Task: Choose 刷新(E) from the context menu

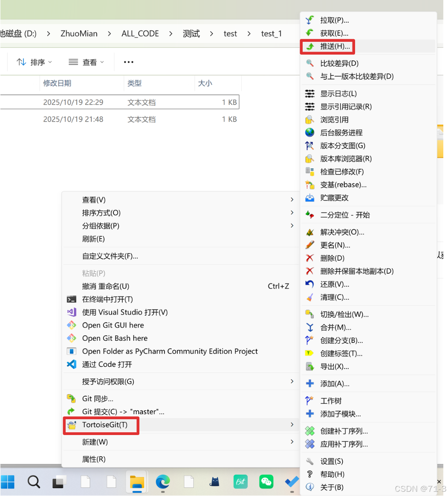Action: coord(93,239)
